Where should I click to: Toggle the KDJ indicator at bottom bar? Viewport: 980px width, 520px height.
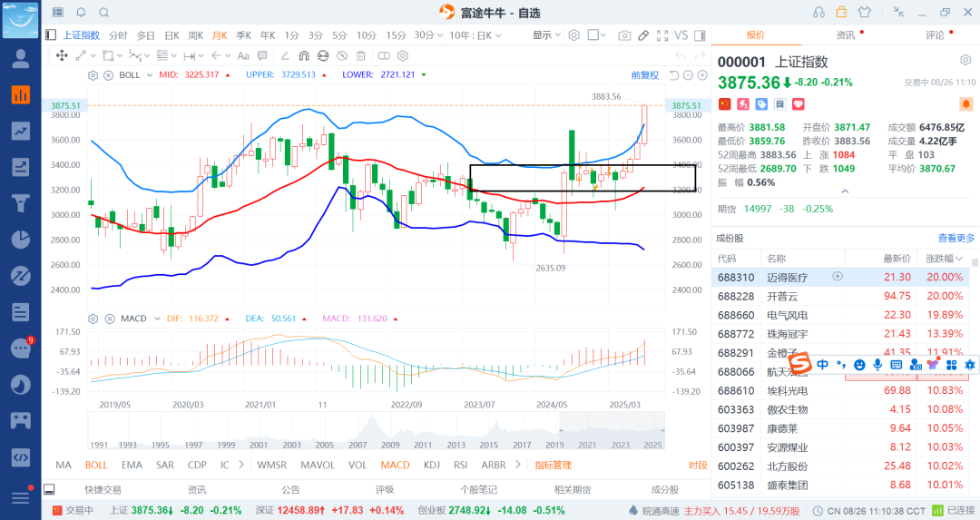431,465
